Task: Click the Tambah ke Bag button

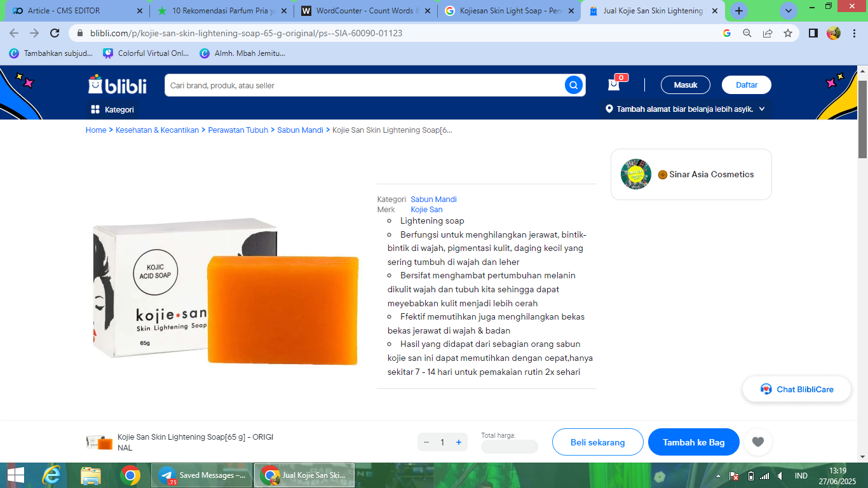Action: pos(694,442)
